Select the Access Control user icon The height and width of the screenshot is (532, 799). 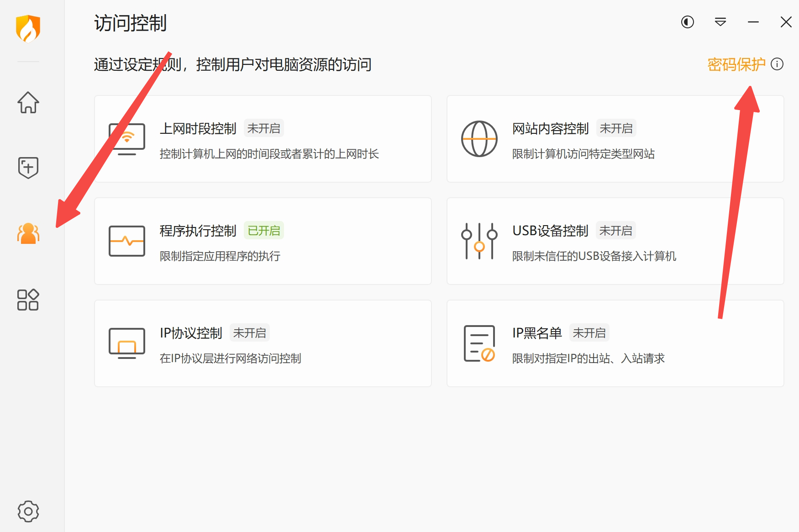coord(28,233)
